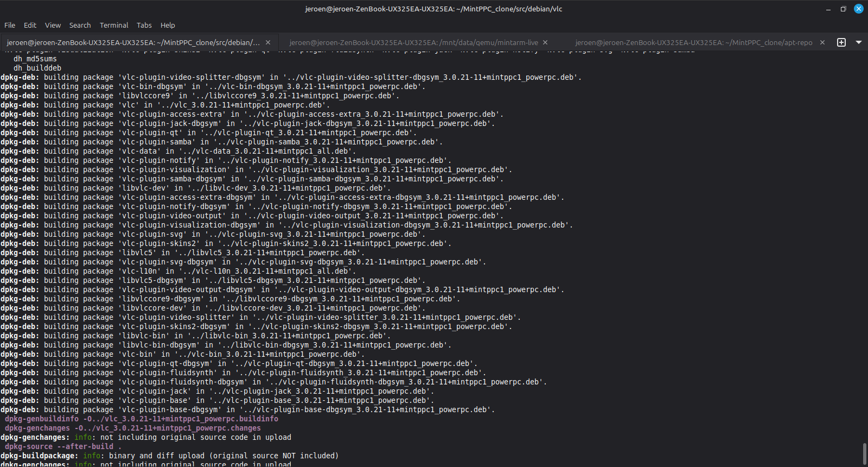The height and width of the screenshot is (467, 868).
Task: Close the qemu/mintarm-live tab
Action: (545, 42)
